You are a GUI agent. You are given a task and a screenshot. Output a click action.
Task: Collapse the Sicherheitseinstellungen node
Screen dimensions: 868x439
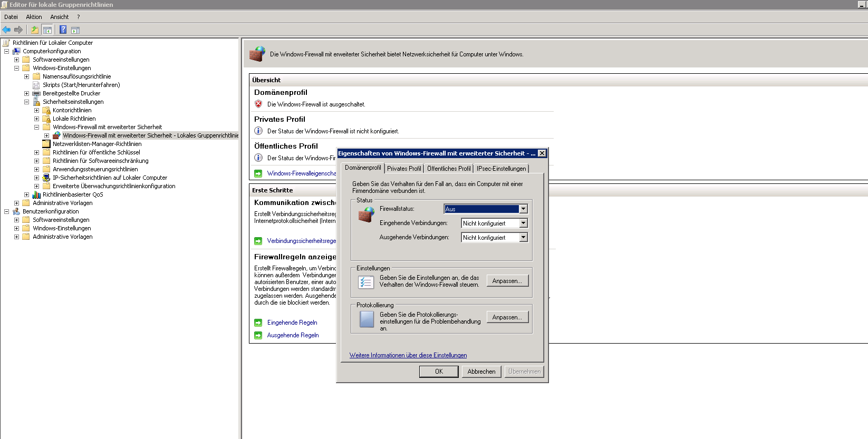click(x=26, y=102)
